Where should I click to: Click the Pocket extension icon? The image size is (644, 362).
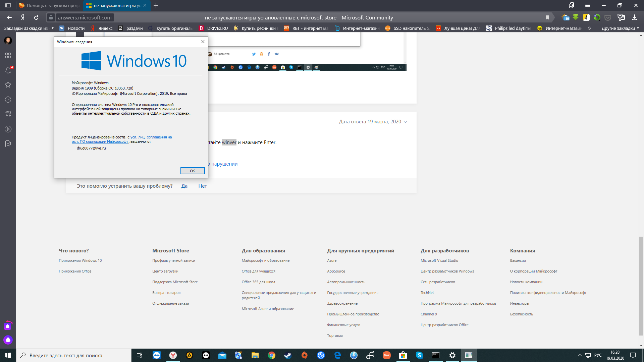(608, 17)
